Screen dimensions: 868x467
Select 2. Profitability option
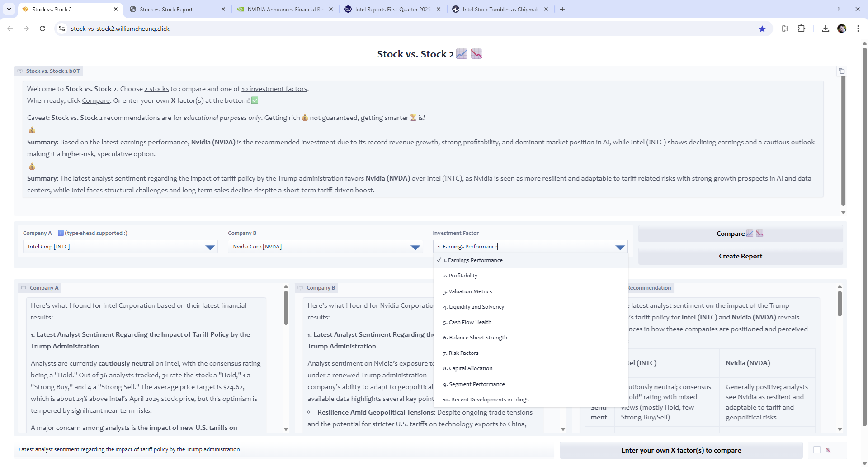[531, 276]
